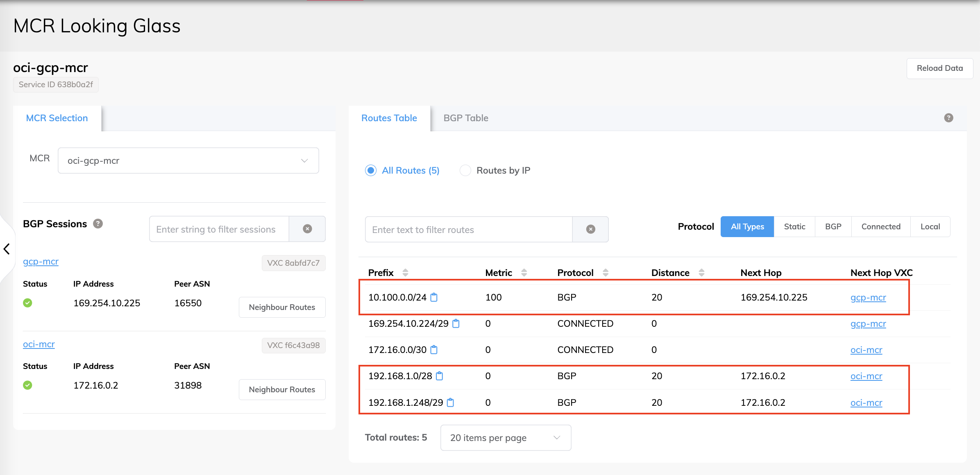
Task: Copy the 169.254.10.224/29 prefix
Action: coord(456,323)
